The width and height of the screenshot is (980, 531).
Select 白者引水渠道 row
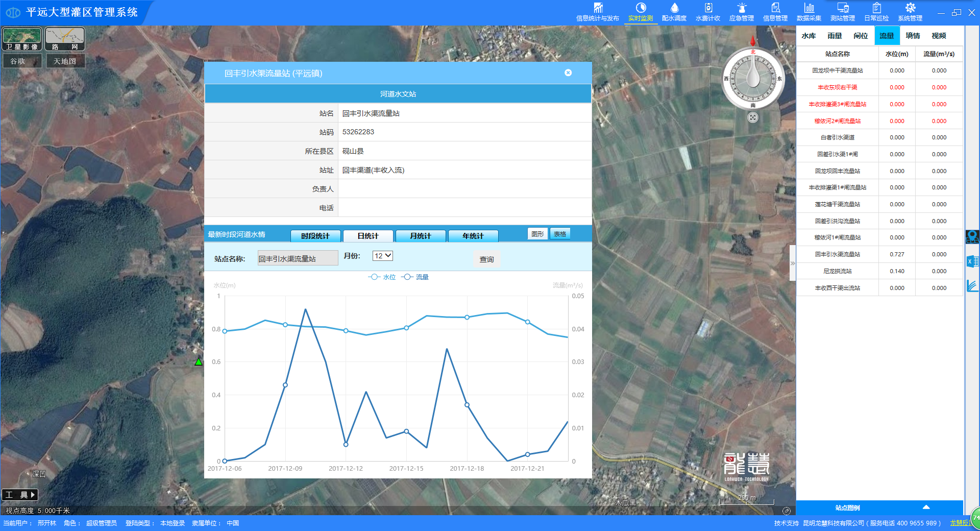pos(879,137)
